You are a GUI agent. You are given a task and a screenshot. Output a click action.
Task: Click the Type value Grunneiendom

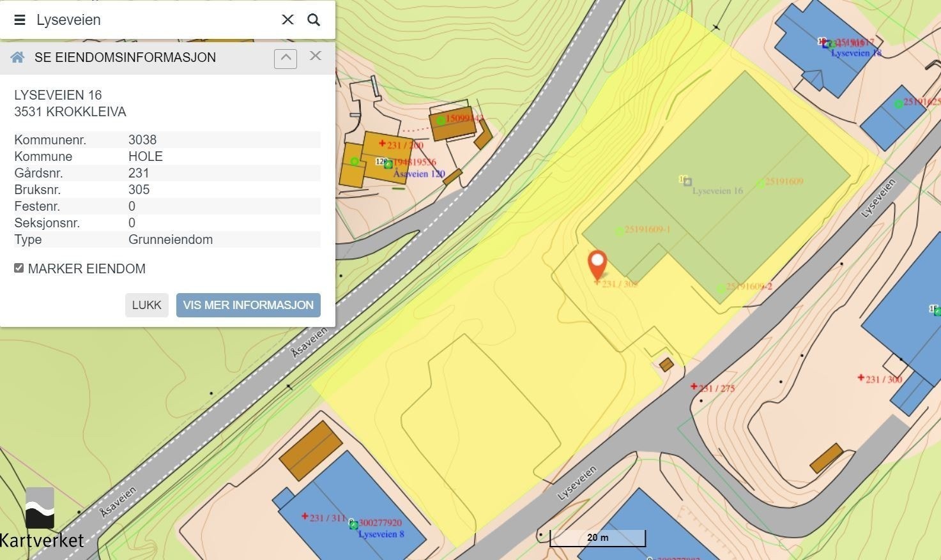pos(171,239)
